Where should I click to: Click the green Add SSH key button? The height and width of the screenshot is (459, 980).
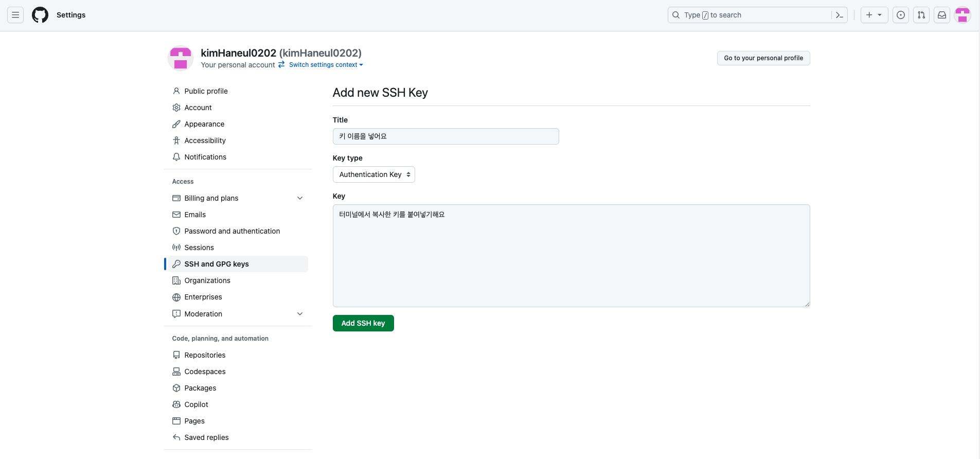coord(363,323)
